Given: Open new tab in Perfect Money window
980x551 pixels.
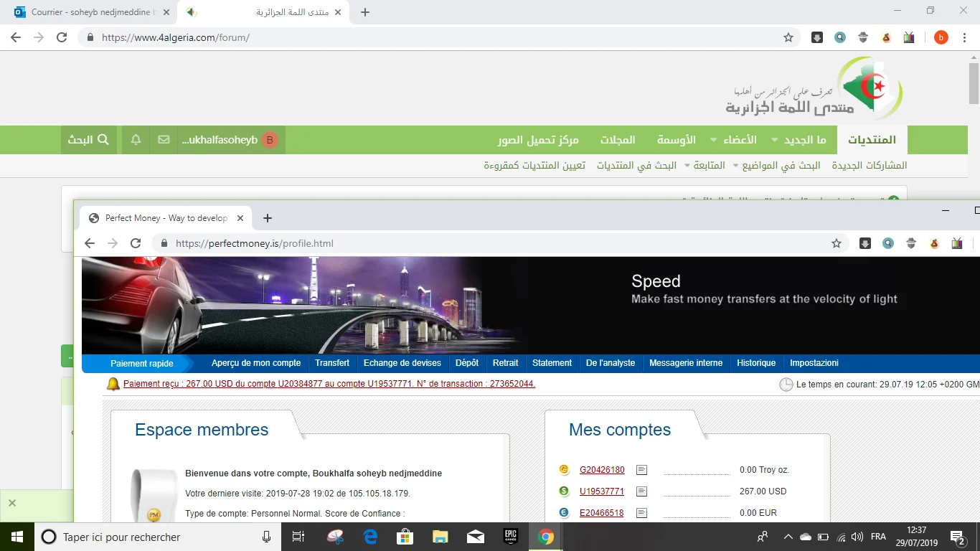Looking at the screenshot, I should 268,218.
